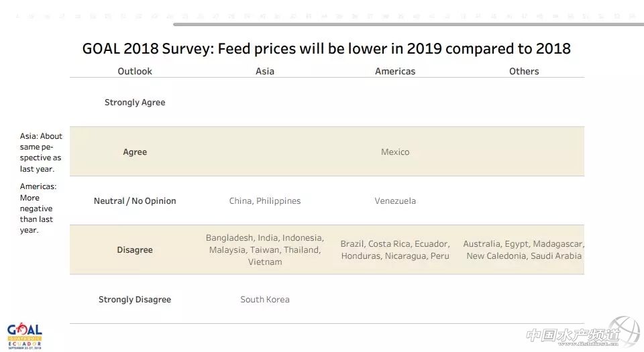644x352 pixels.
Task: Select the Asia column header
Action: tap(265, 71)
